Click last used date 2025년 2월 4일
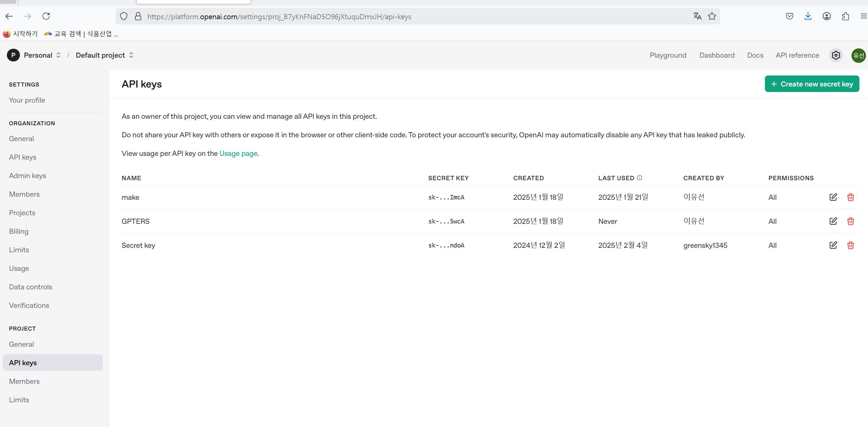This screenshot has width=868, height=427. click(x=623, y=245)
